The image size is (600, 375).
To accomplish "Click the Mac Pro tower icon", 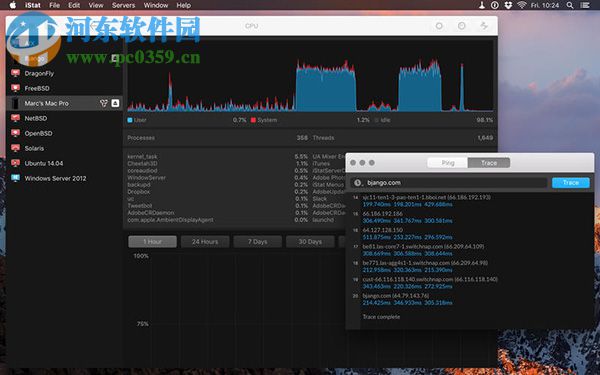I will click(15, 103).
